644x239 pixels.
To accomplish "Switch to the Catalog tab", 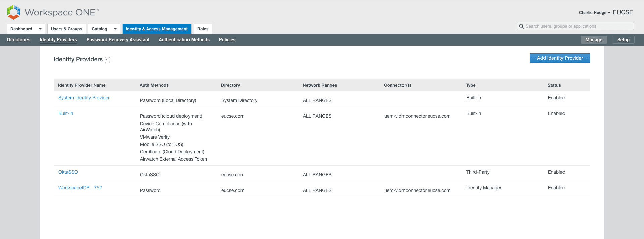I will coord(99,29).
